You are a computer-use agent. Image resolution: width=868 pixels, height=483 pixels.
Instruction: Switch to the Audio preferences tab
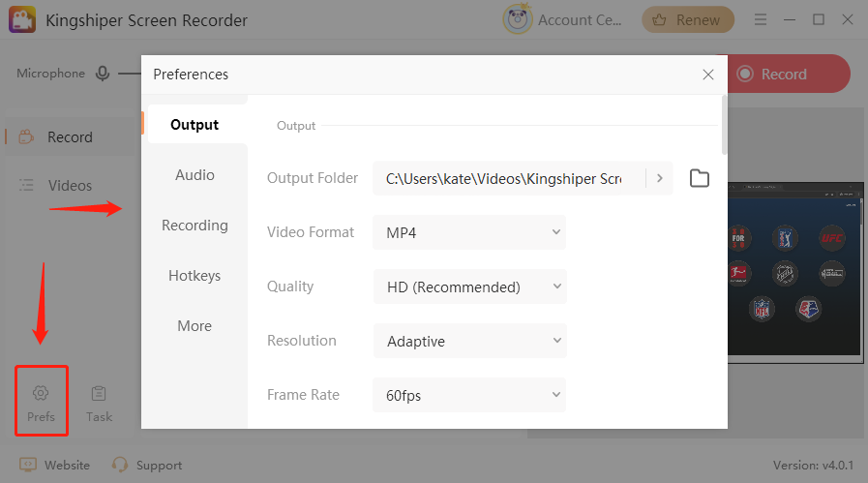point(195,175)
